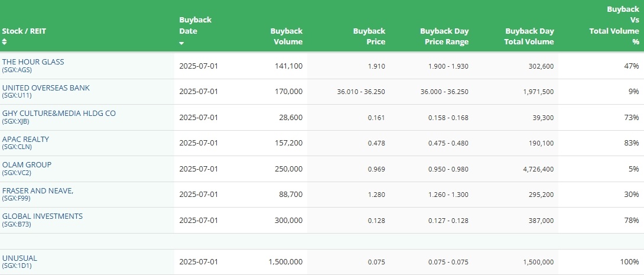Click the 2025-07-01 date in OLAM GROUP row
644x275 pixels.
click(199, 169)
